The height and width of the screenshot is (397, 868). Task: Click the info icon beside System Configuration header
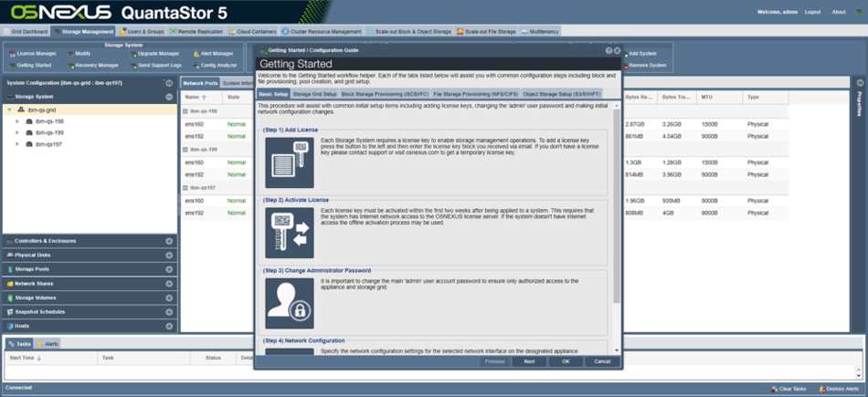[169, 83]
